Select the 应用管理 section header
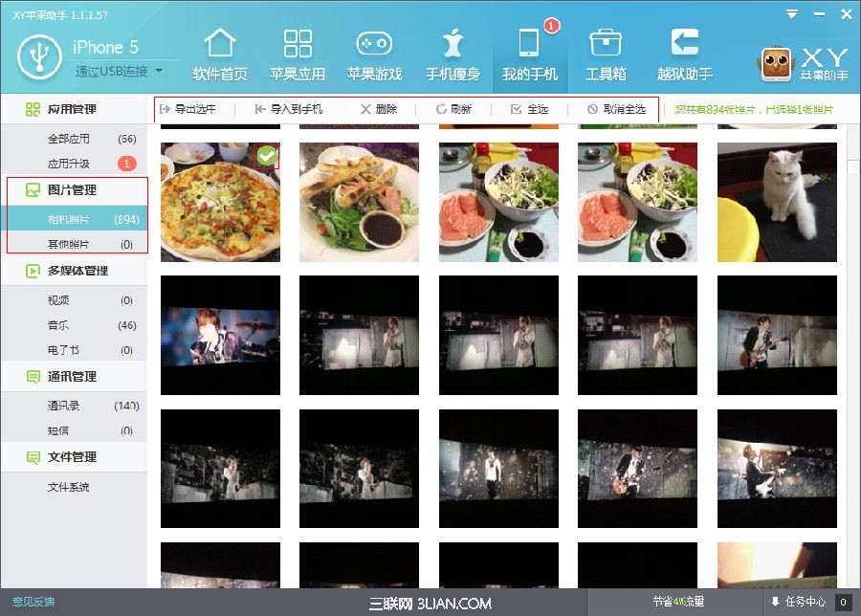The width and height of the screenshot is (861, 616). click(74, 109)
